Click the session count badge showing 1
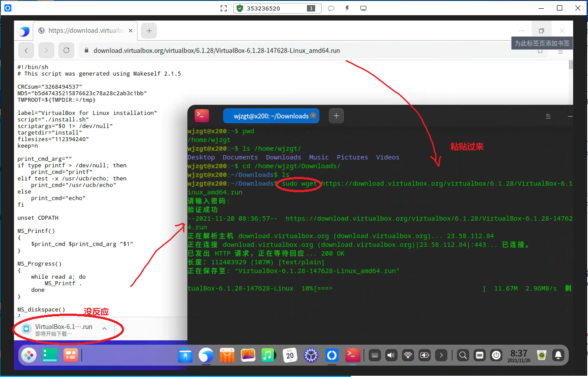 [311, 8]
